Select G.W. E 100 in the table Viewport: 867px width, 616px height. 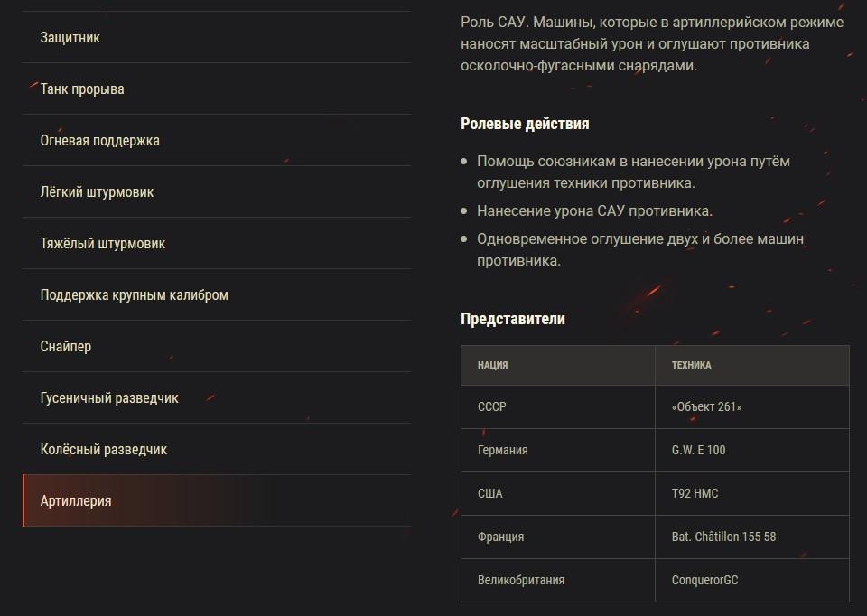[698, 450]
